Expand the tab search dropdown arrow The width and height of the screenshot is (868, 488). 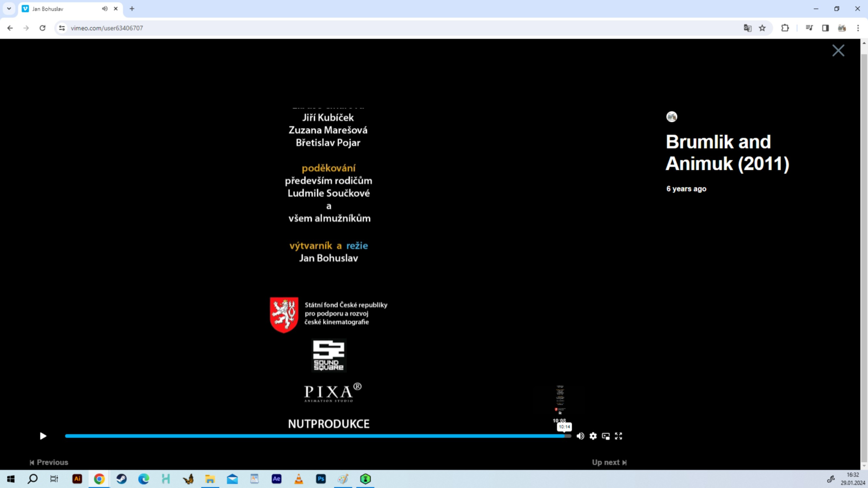click(9, 9)
